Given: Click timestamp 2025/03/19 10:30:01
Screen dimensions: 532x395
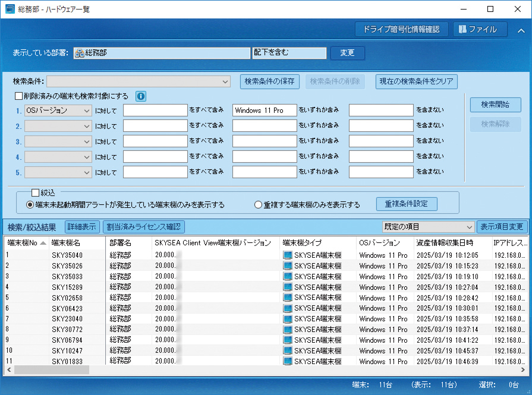Looking at the screenshot, I should [x=448, y=308].
